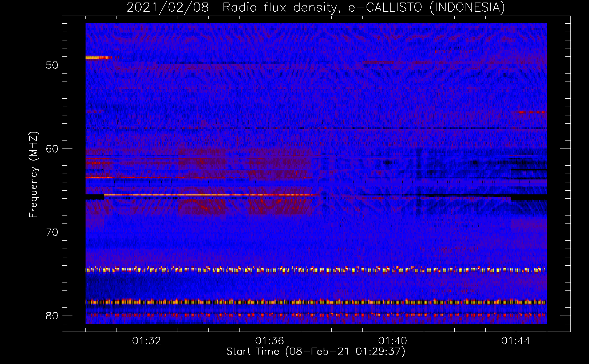
Task: Click the 60 frequency tick label
Action: (52, 149)
